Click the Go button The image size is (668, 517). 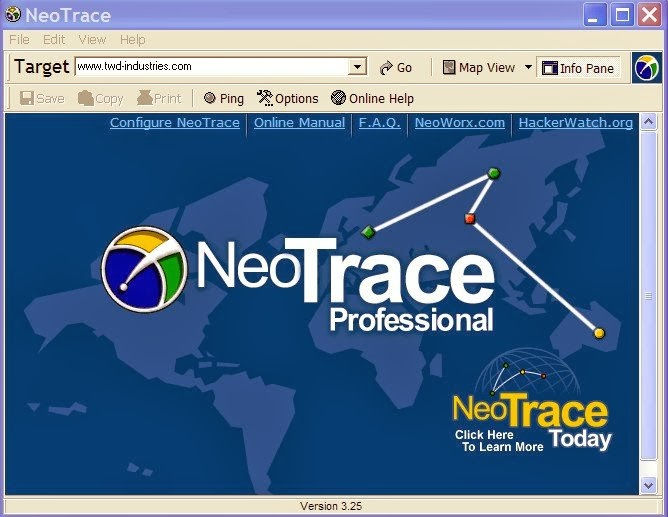click(396, 68)
